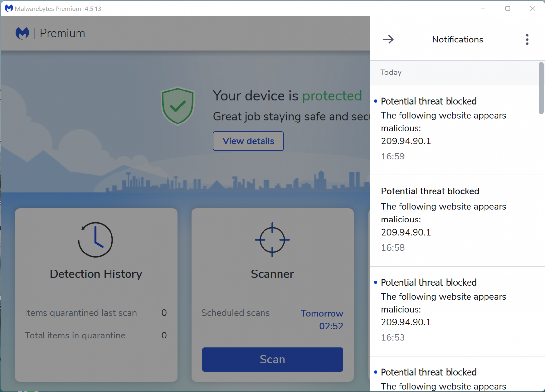
Task: Click the Malwarebytes logo beside Premium
Action: [x=23, y=33]
